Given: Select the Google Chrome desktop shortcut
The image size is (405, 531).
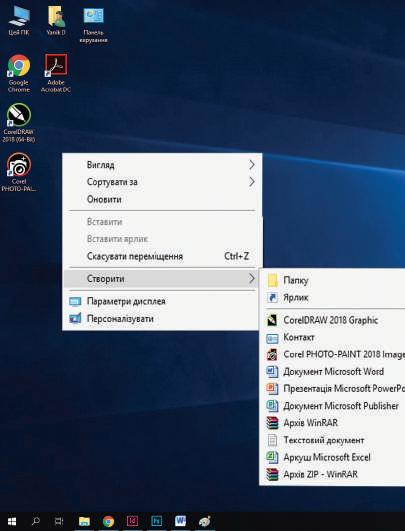Looking at the screenshot, I should pos(19,73).
